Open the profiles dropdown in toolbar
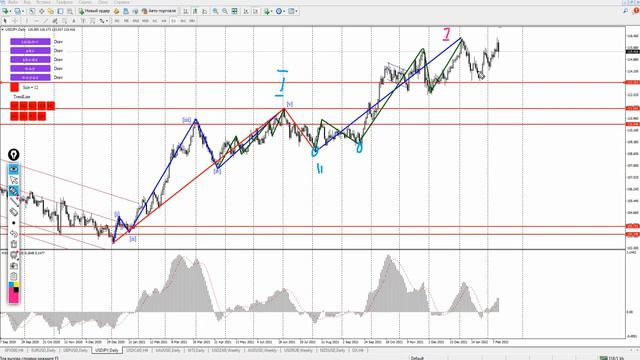Viewport: 640px width, 360px height. tap(19, 11)
